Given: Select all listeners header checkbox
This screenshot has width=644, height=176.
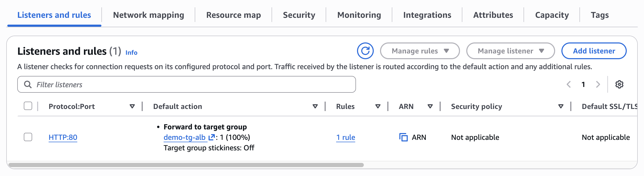Looking at the screenshot, I should (28, 106).
